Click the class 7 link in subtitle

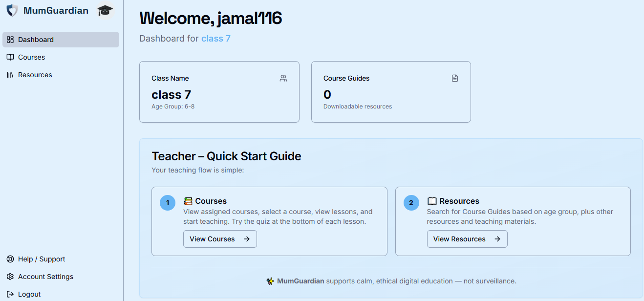216,39
